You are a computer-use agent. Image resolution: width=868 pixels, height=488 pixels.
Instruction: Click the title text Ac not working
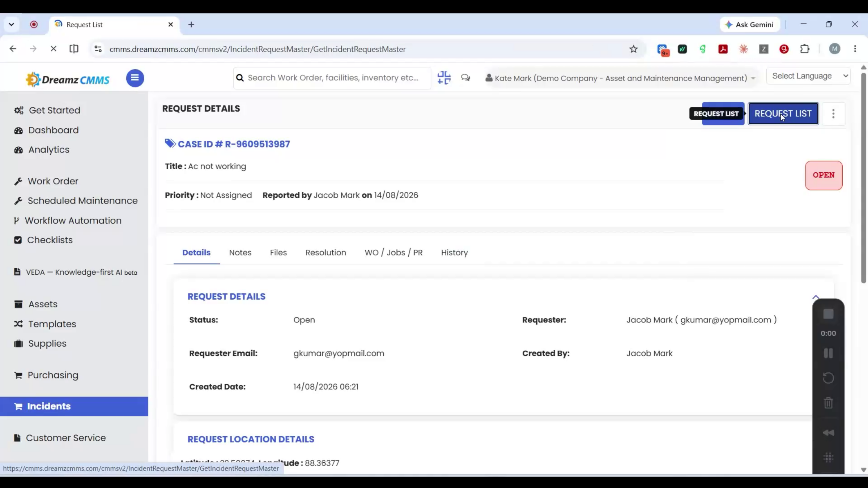[x=217, y=166]
